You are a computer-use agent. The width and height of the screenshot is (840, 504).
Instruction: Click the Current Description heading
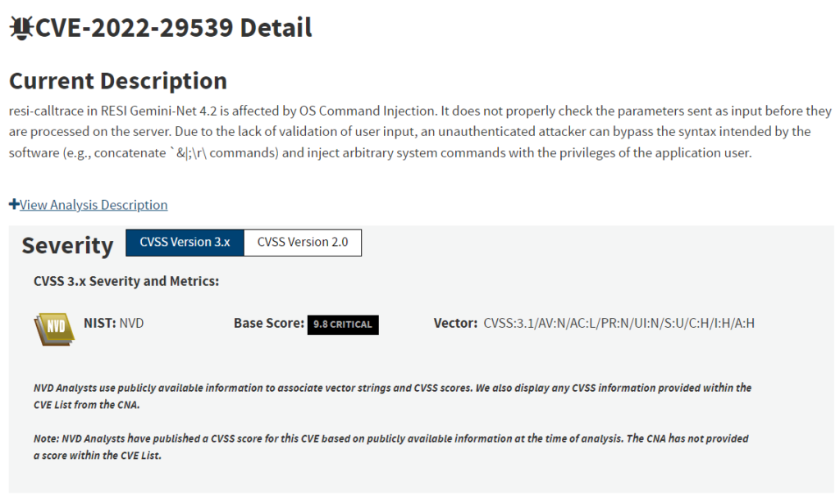point(118,81)
